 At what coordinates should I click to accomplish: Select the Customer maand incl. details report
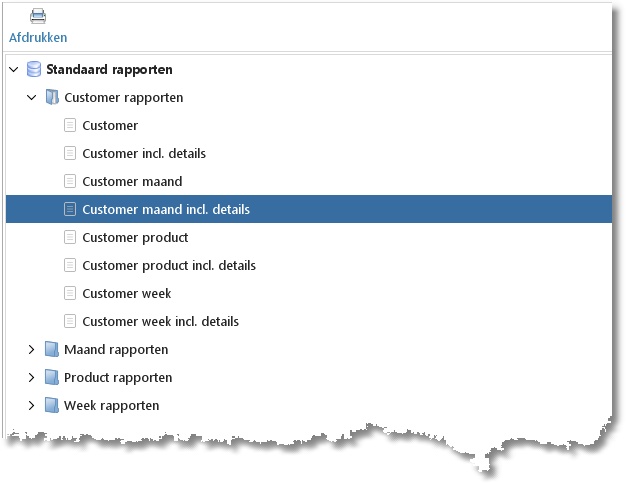point(166,210)
